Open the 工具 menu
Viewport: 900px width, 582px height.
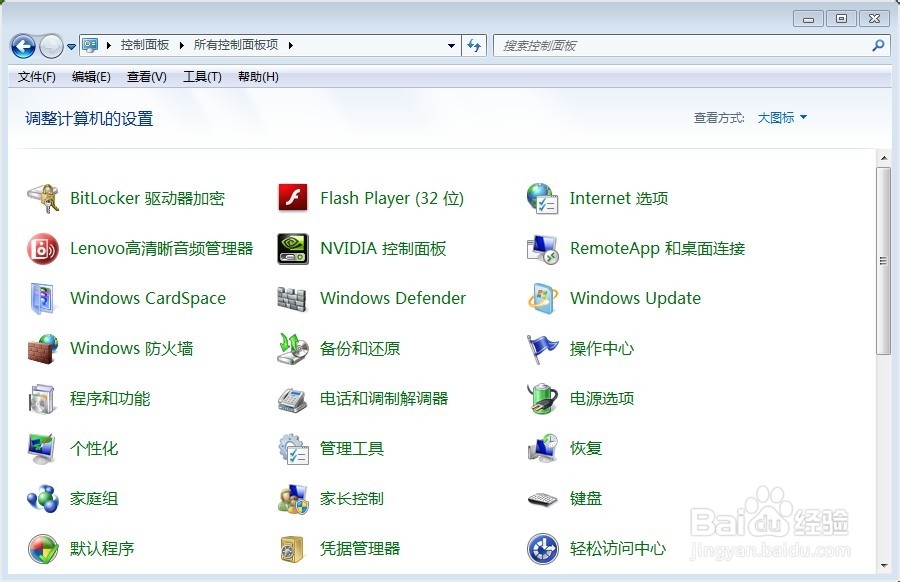(x=201, y=77)
